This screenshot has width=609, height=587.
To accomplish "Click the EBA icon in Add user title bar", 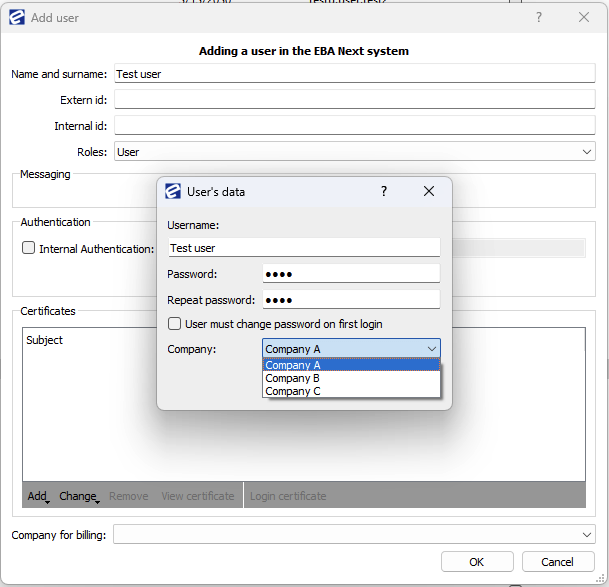I will coord(17,18).
